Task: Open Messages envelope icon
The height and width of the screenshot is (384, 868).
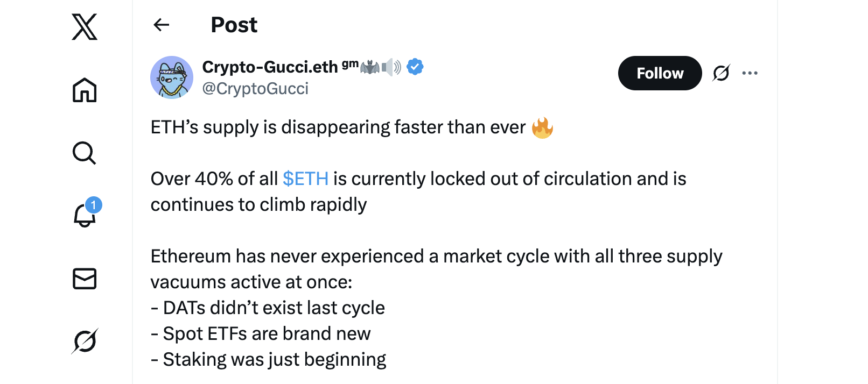Action: pyautogui.click(x=85, y=279)
